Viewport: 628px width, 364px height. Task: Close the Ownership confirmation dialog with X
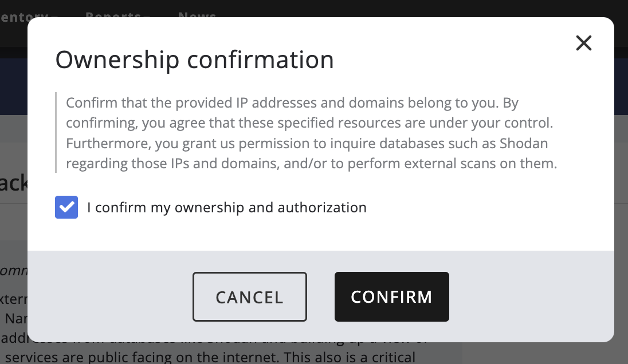(x=583, y=43)
